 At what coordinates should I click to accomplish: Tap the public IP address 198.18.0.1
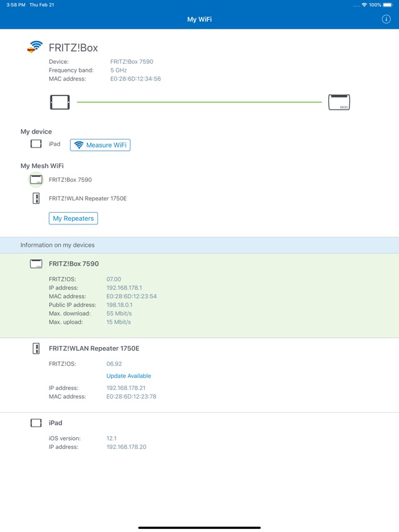[120, 305]
